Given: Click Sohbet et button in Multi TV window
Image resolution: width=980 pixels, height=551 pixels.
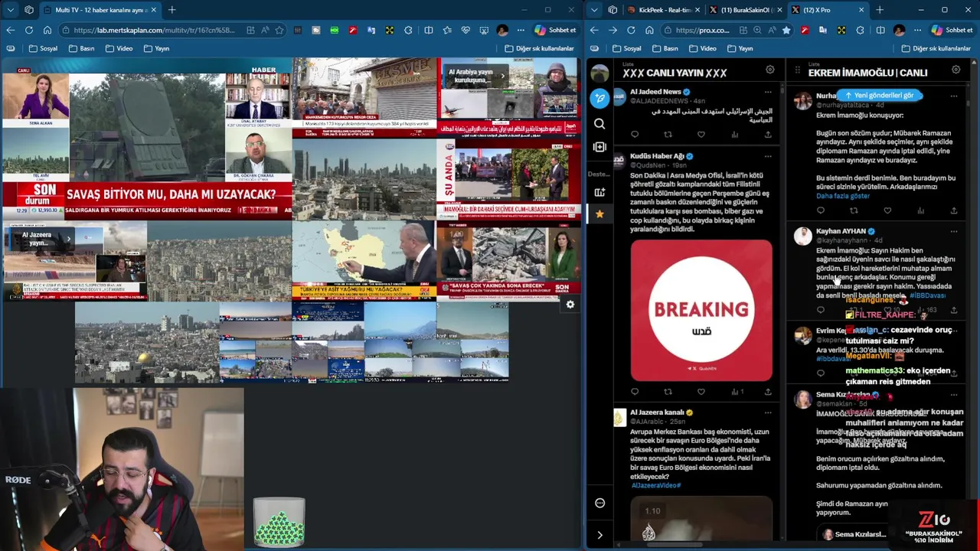Looking at the screenshot, I should point(555,30).
